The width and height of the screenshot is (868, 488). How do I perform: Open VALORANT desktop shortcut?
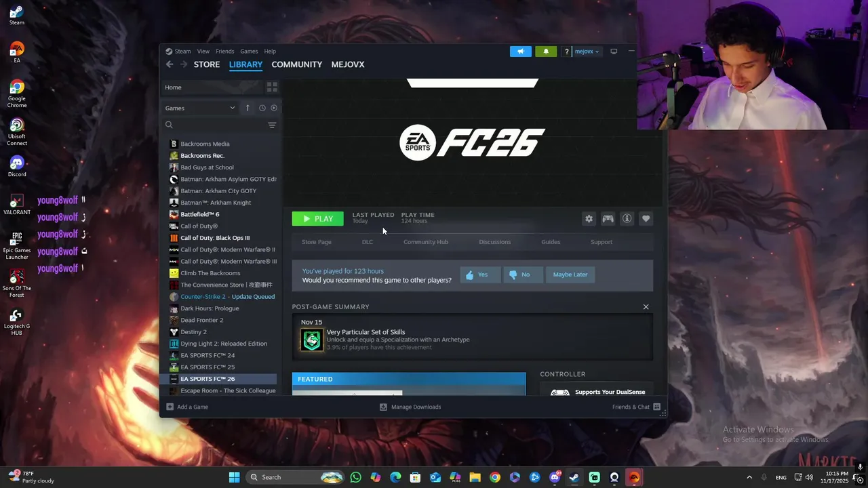pos(17,205)
